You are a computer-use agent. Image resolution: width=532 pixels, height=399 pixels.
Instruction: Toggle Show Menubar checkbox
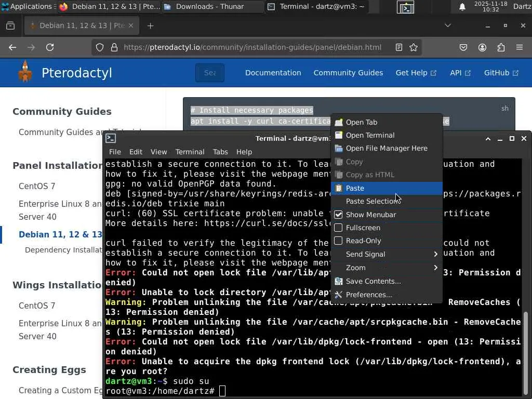point(338,215)
